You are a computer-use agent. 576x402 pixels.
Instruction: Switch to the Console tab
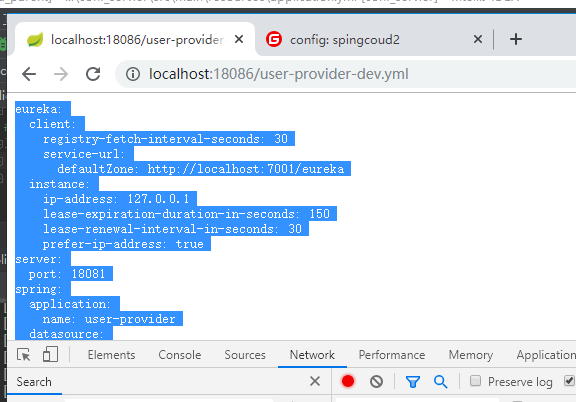[180, 355]
